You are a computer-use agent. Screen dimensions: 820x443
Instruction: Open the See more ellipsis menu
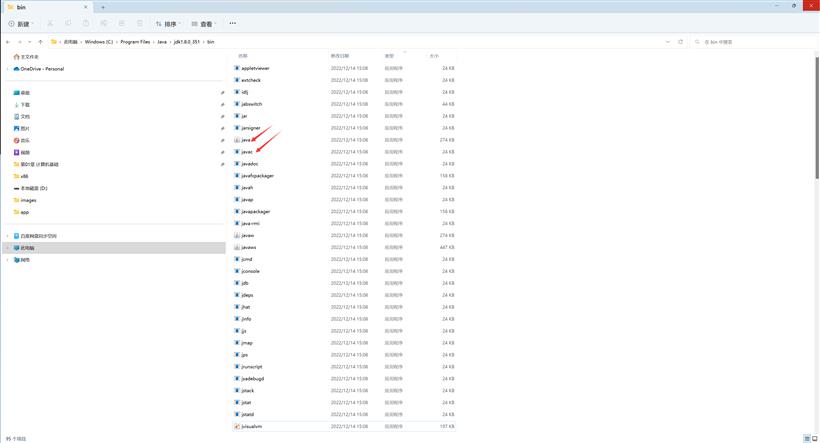tap(233, 24)
